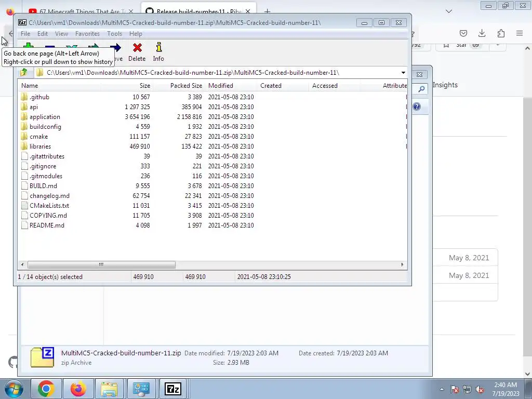Select the application folder icon
Image resolution: width=532 pixels, height=399 pixels.
click(x=24, y=117)
